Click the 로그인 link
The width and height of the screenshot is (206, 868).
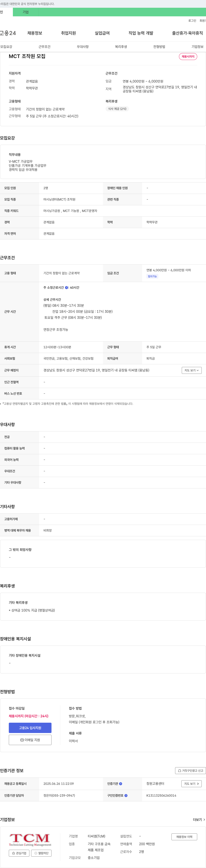tap(192, 21)
